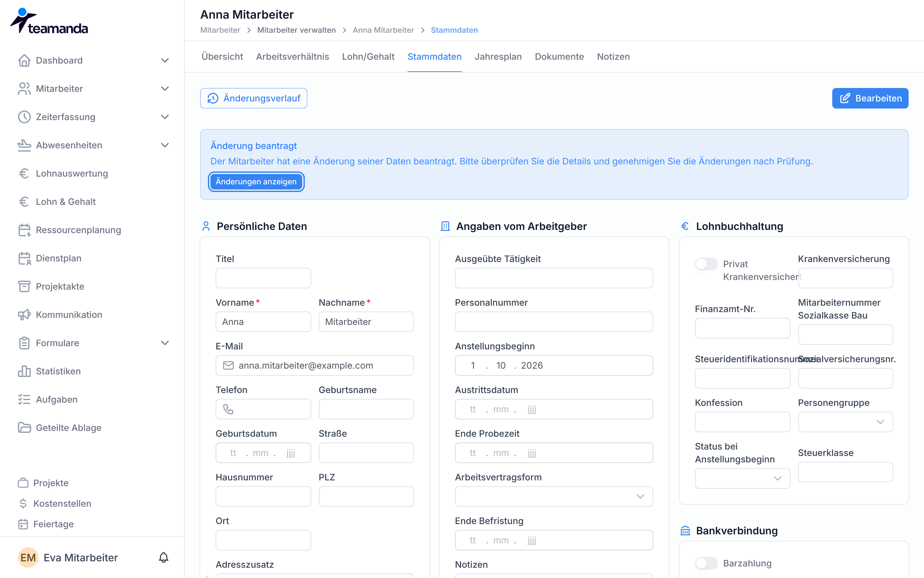Click the Geteilte Ablage folder icon
This screenshot has width=924, height=578.
tap(24, 428)
